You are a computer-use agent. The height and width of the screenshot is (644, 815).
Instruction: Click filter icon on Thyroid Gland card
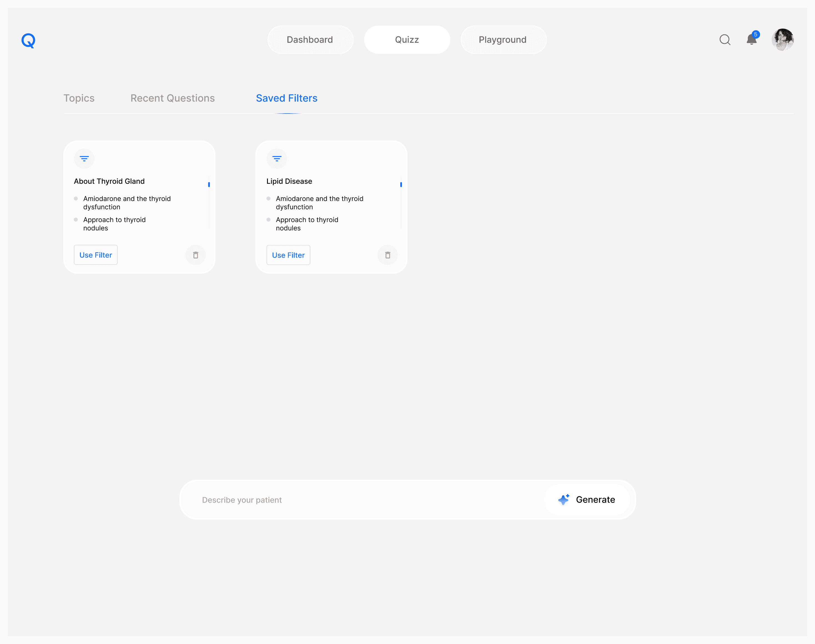click(x=84, y=159)
